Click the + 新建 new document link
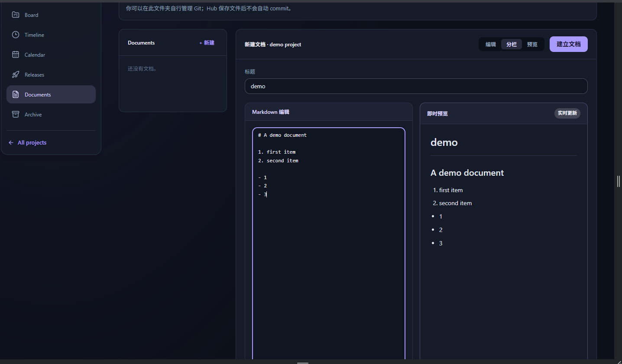Image resolution: width=622 pixels, height=364 pixels. [x=207, y=43]
